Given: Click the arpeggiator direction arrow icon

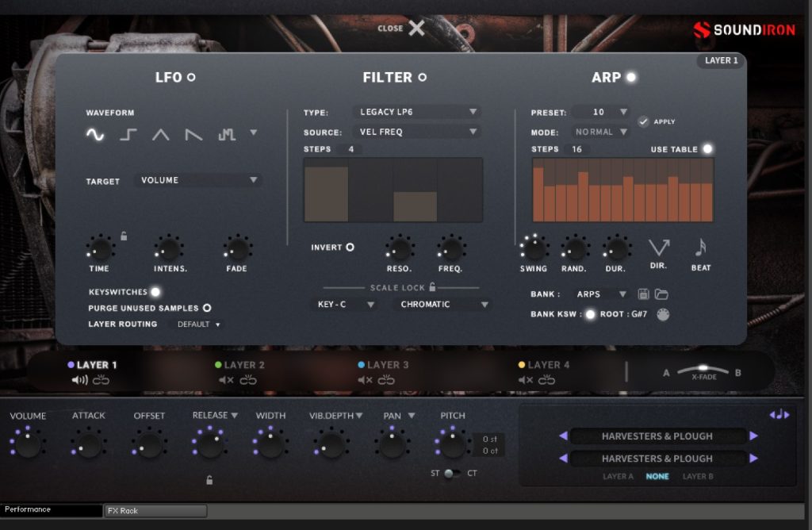Looking at the screenshot, I should [x=659, y=249].
